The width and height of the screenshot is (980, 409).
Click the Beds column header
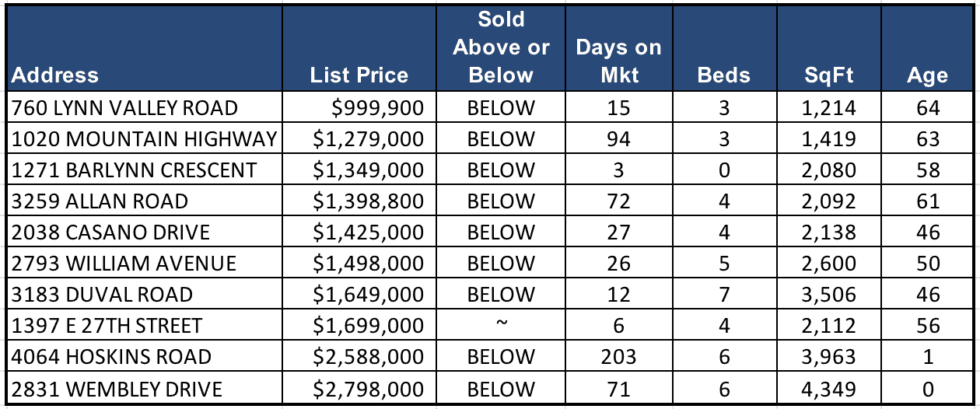click(x=723, y=75)
